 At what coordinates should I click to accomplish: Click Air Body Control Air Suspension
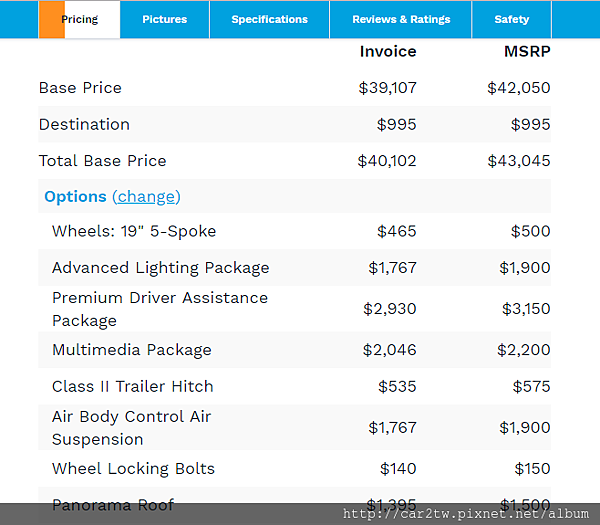point(131,427)
